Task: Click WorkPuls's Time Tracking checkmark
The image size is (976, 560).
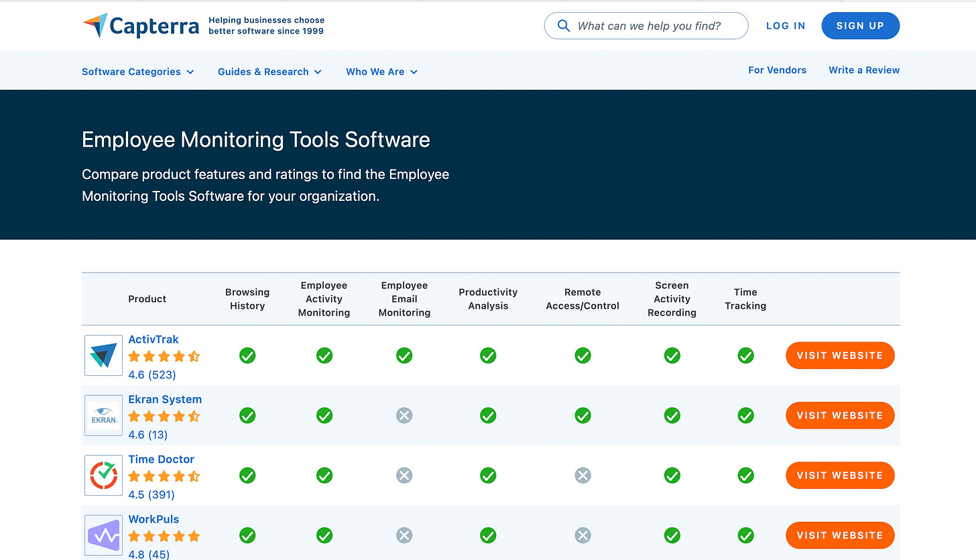Action: (x=746, y=535)
